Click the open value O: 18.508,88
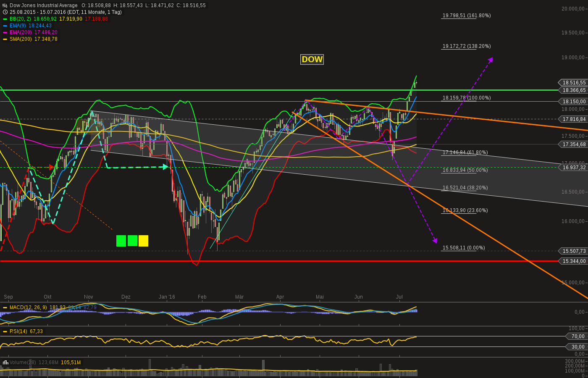The height and width of the screenshot is (378, 588). pyautogui.click(x=96, y=5)
